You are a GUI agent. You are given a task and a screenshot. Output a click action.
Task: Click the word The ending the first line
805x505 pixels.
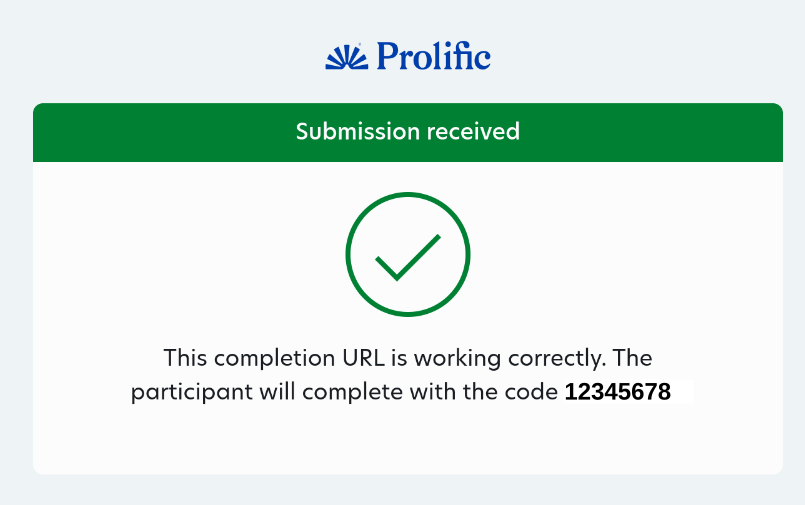[x=632, y=358]
